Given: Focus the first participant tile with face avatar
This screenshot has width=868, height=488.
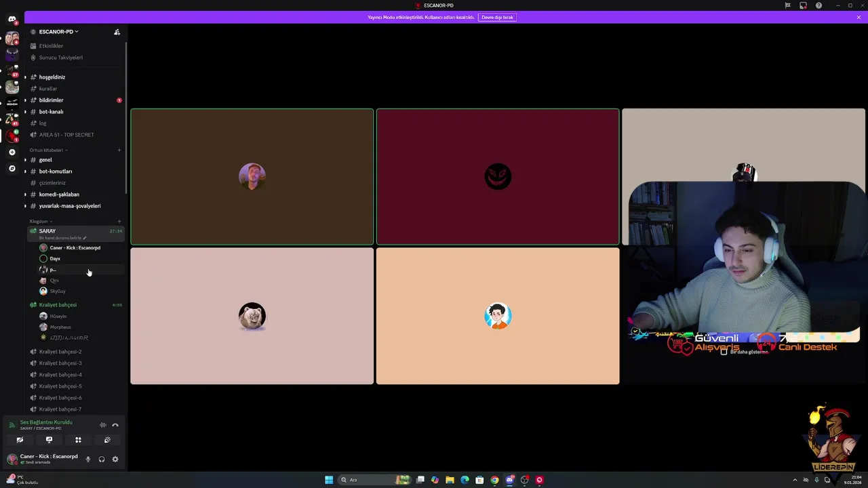Looking at the screenshot, I should 252,176.
